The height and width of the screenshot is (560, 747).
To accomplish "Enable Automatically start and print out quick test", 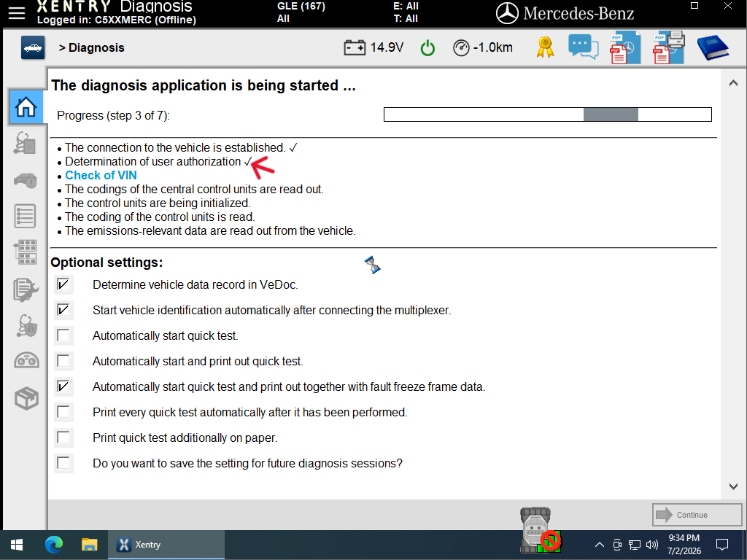I will pos(63,361).
